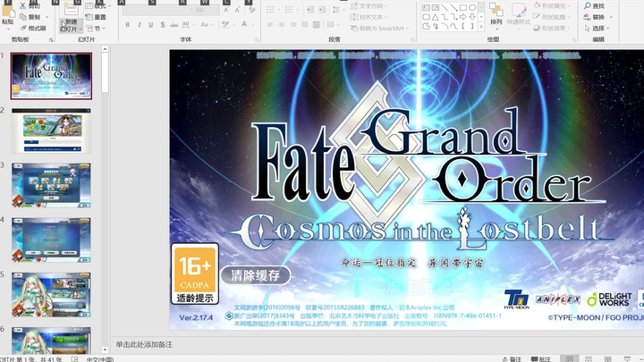The width and height of the screenshot is (644, 362).
Task: Select the Down Arrow block shape
Action: (x=472, y=17)
